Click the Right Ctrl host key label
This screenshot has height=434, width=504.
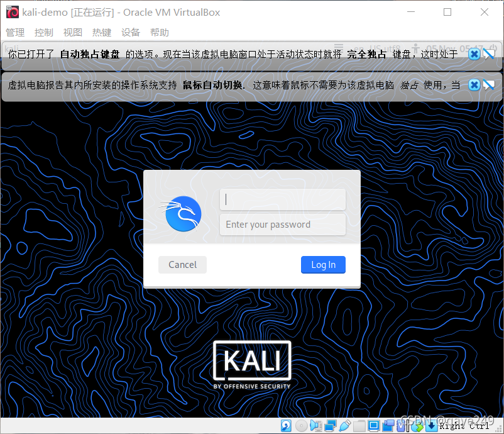(x=464, y=426)
